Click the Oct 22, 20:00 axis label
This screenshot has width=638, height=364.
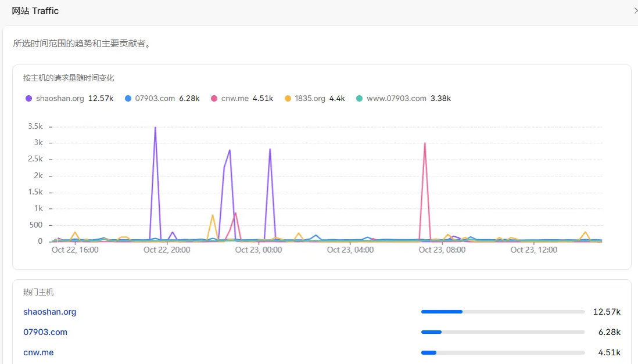pyautogui.click(x=167, y=250)
